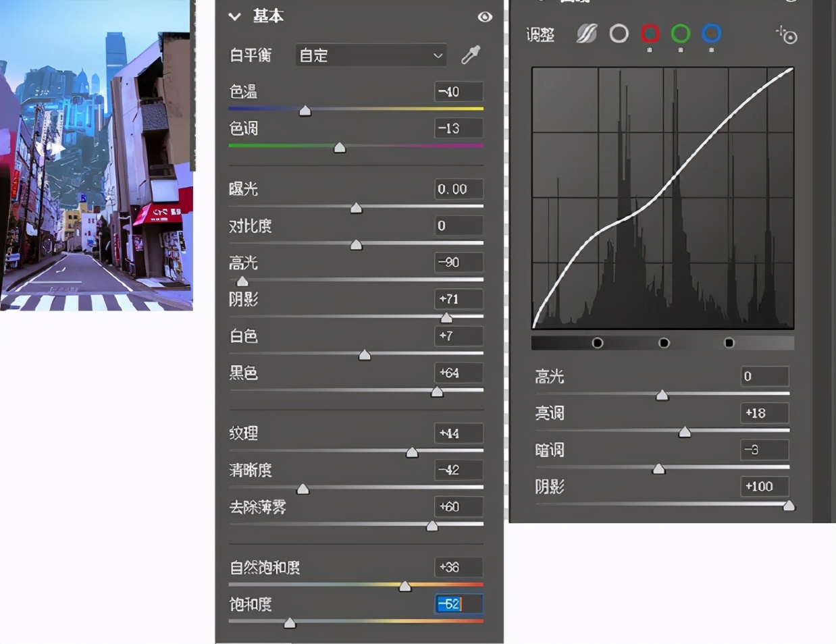Select the parametric curve icon
Screen dimensions: 836x644
click(x=586, y=34)
